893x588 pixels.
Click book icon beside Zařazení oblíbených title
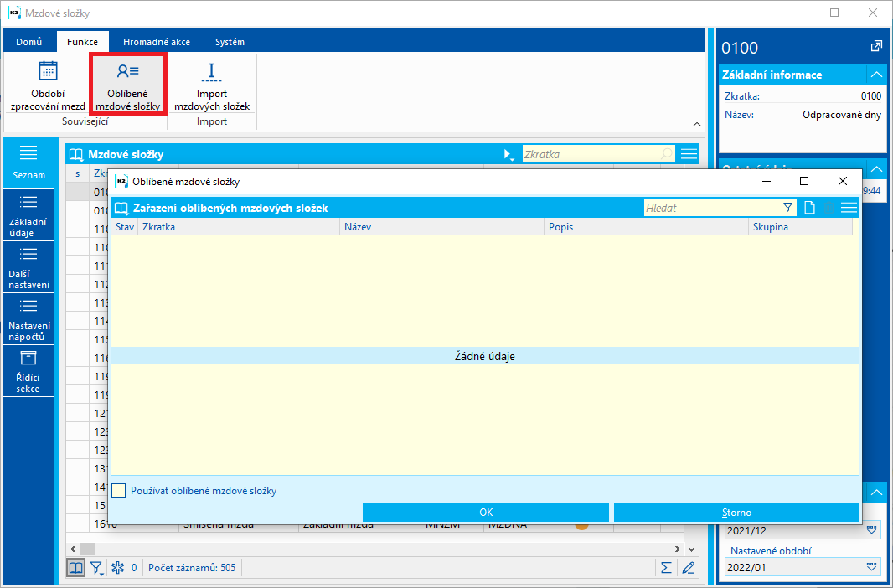pos(121,208)
